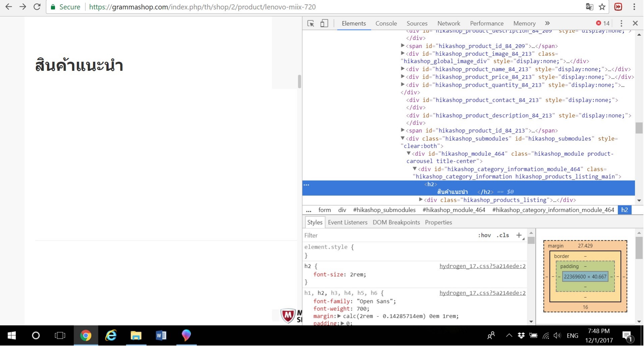This screenshot has width=644, height=346.
Task: Toggle the device toolbar icon
Action: [324, 23]
